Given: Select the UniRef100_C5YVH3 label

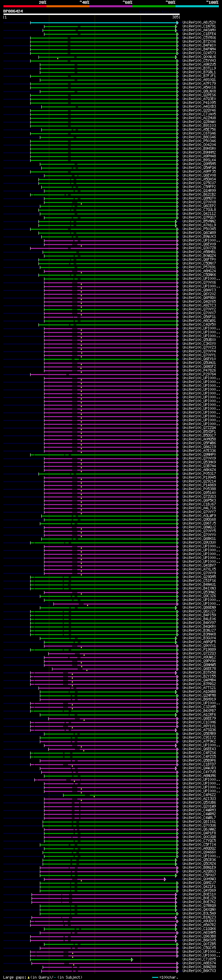Looking at the screenshot, I should point(199,60).
